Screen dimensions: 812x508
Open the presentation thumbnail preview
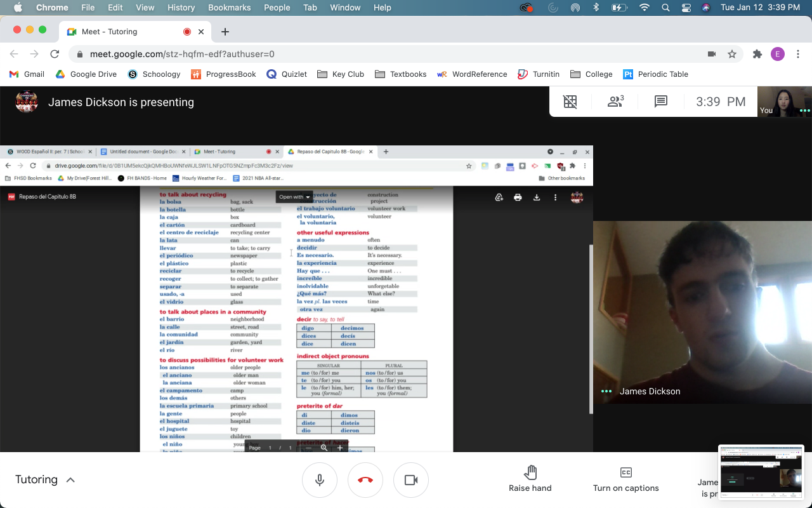[761, 472]
